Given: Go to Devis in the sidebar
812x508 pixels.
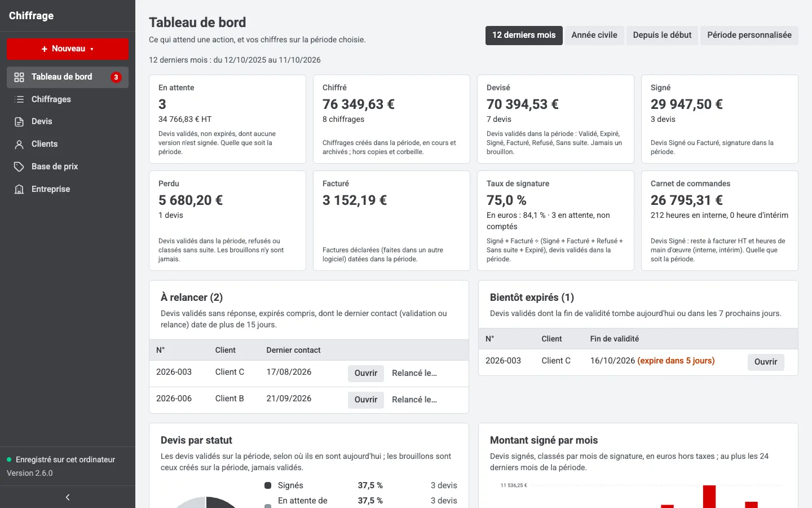Looking at the screenshot, I should click(68, 121).
